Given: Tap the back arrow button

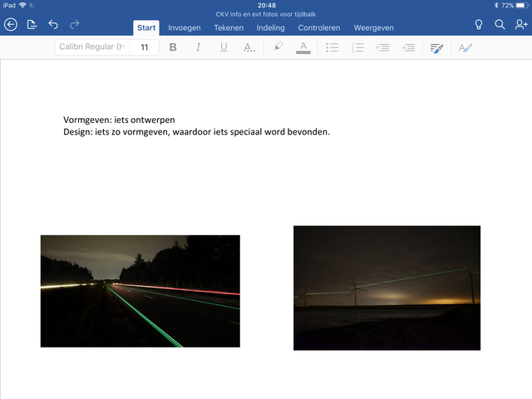Looking at the screenshot, I should click(11, 25).
